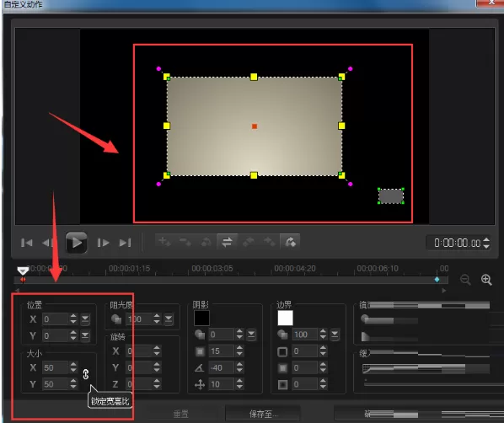Go to the next keyframe
This screenshot has width=504, height=423.
(290, 242)
